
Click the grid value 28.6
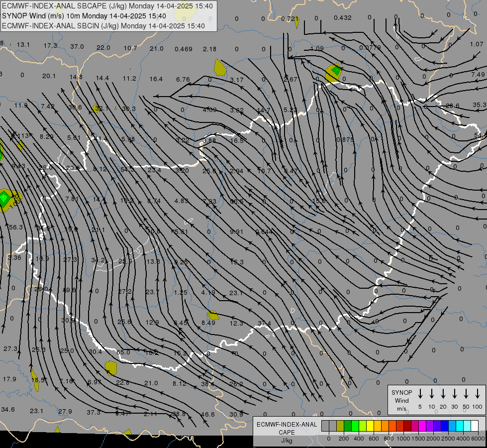coord(452,106)
